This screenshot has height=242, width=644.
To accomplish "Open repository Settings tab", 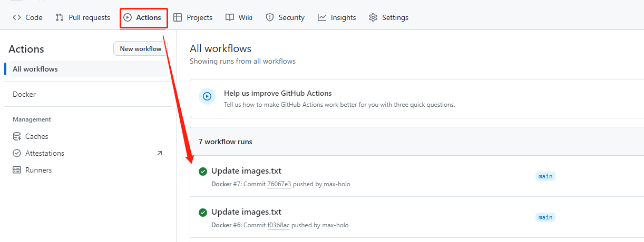I will point(388,17).
